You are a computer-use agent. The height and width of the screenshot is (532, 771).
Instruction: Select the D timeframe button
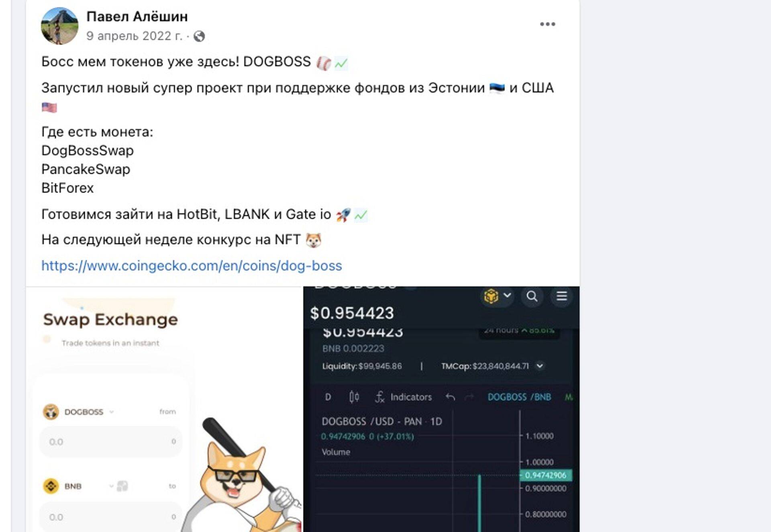coord(328,397)
